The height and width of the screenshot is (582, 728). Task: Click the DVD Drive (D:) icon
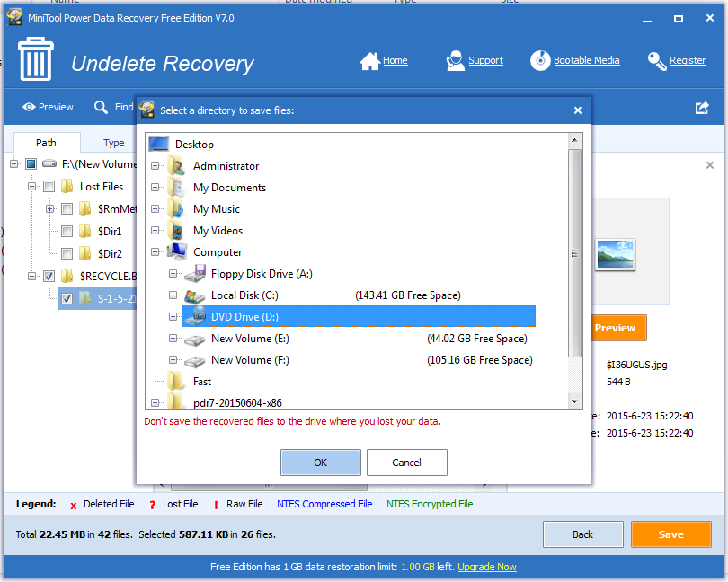click(195, 316)
